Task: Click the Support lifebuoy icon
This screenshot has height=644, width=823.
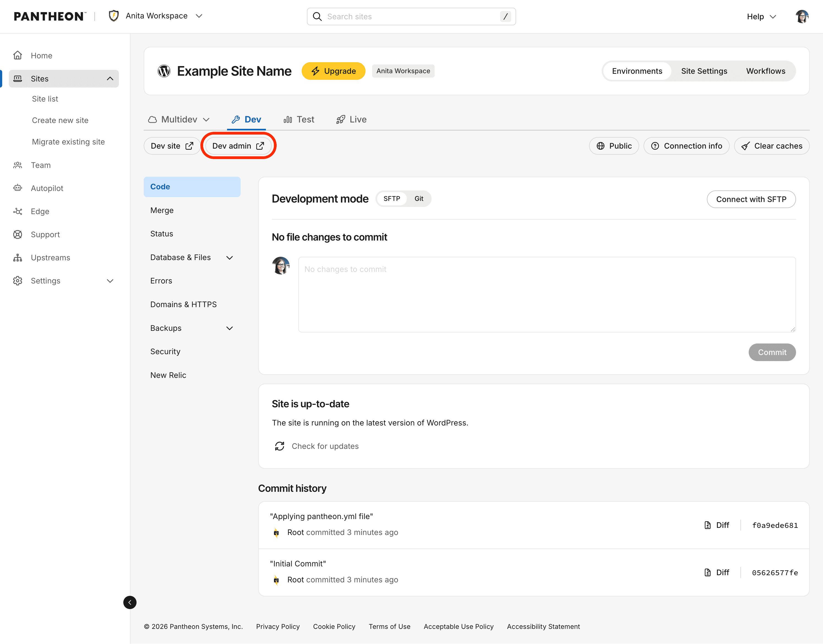Action: point(18,234)
